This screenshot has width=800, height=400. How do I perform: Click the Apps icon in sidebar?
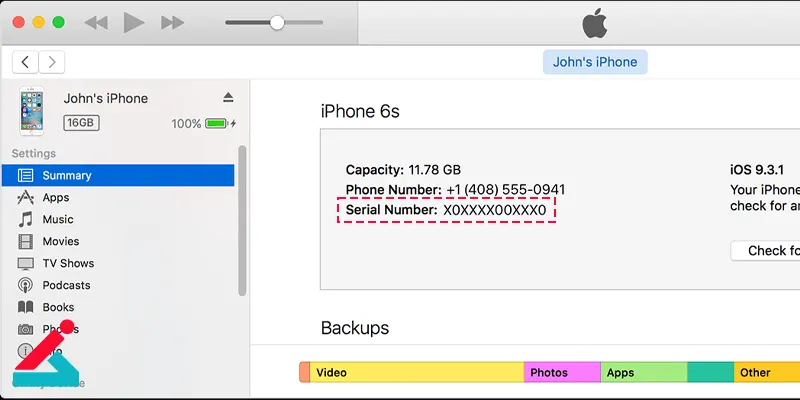pyautogui.click(x=26, y=197)
